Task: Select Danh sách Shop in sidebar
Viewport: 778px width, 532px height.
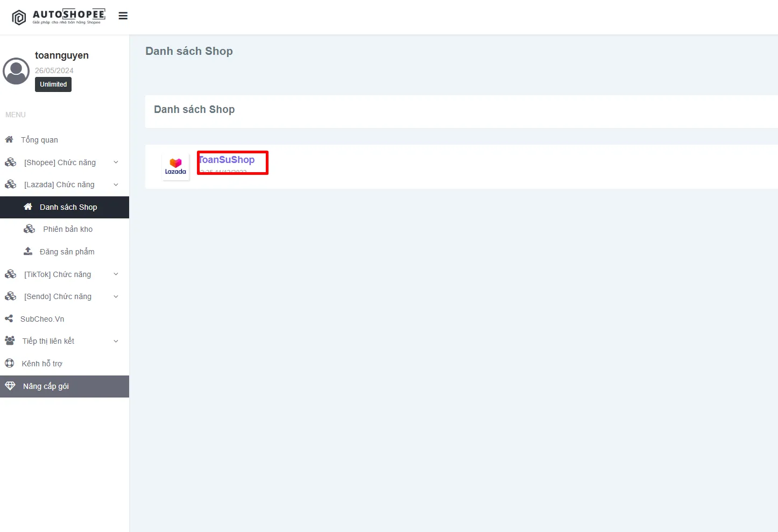Action: click(x=65, y=207)
